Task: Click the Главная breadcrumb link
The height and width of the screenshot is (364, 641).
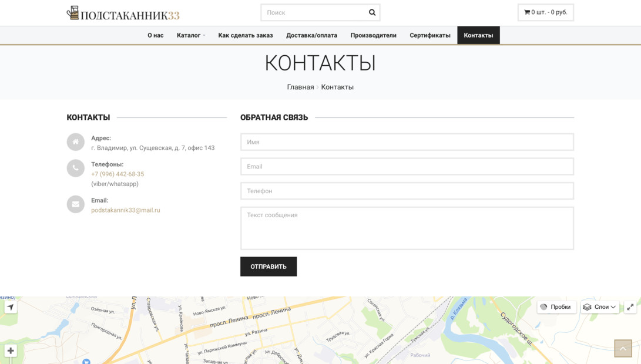Action: point(300,87)
